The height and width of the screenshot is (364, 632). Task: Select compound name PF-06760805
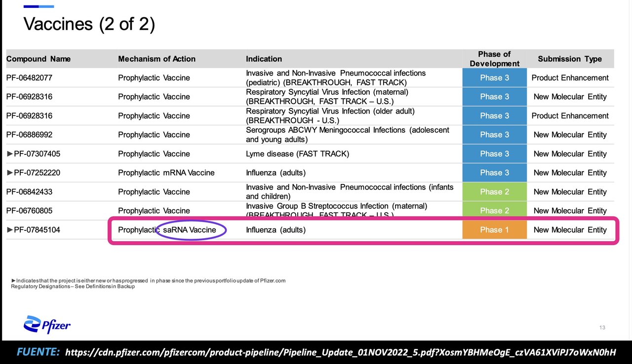coord(29,211)
